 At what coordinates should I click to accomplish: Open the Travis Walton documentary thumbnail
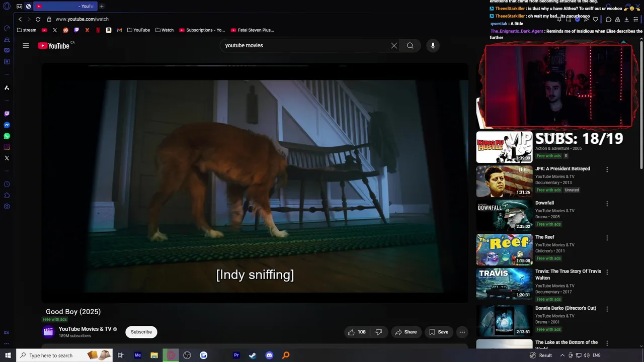click(x=504, y=284)
